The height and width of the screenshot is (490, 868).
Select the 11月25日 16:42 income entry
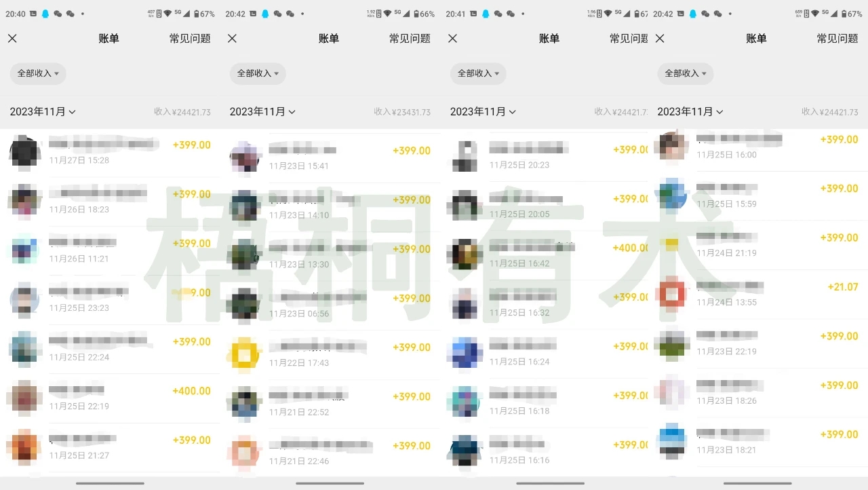[x=549, y=255]
